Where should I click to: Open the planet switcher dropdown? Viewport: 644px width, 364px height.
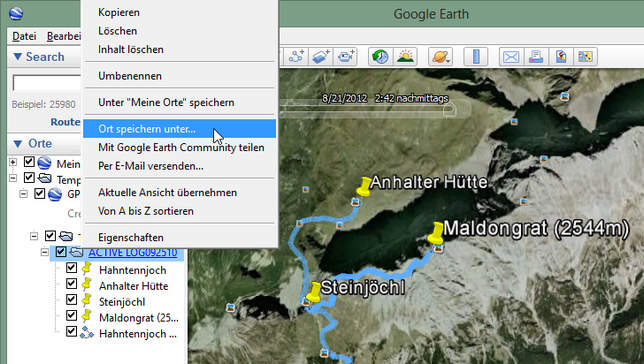tap(440, 56)
